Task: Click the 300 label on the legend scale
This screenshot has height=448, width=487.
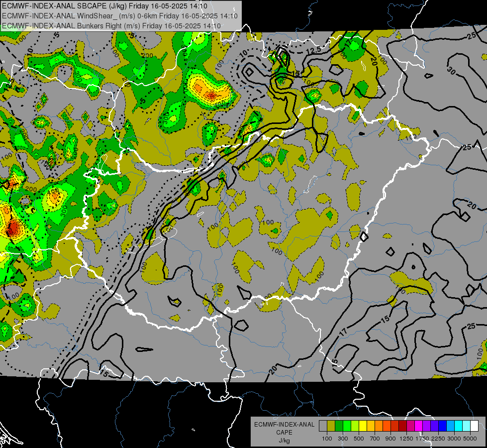Action: tap(343, 439)
